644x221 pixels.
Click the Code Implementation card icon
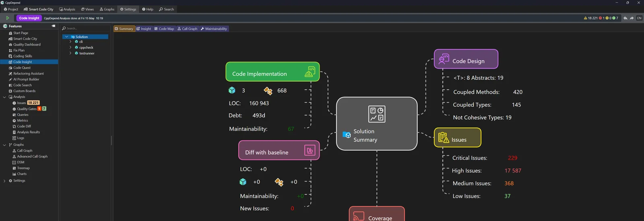tap(310, 72)
